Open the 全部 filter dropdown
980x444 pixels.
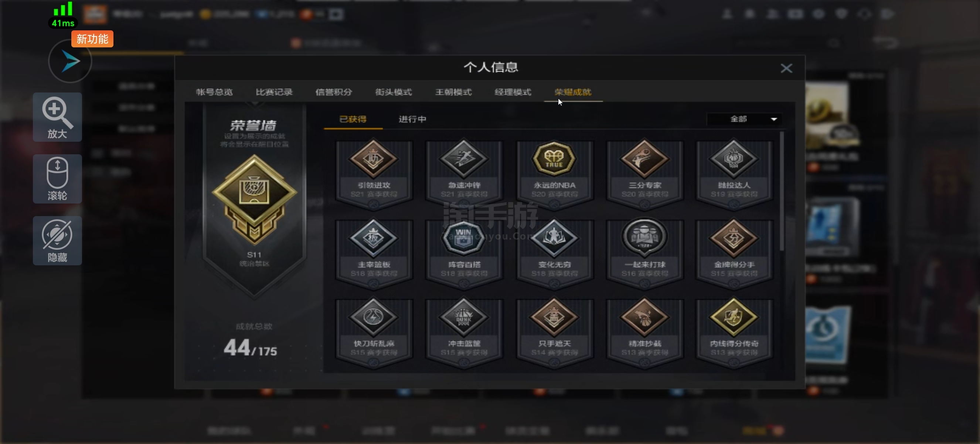click(745, 119)
